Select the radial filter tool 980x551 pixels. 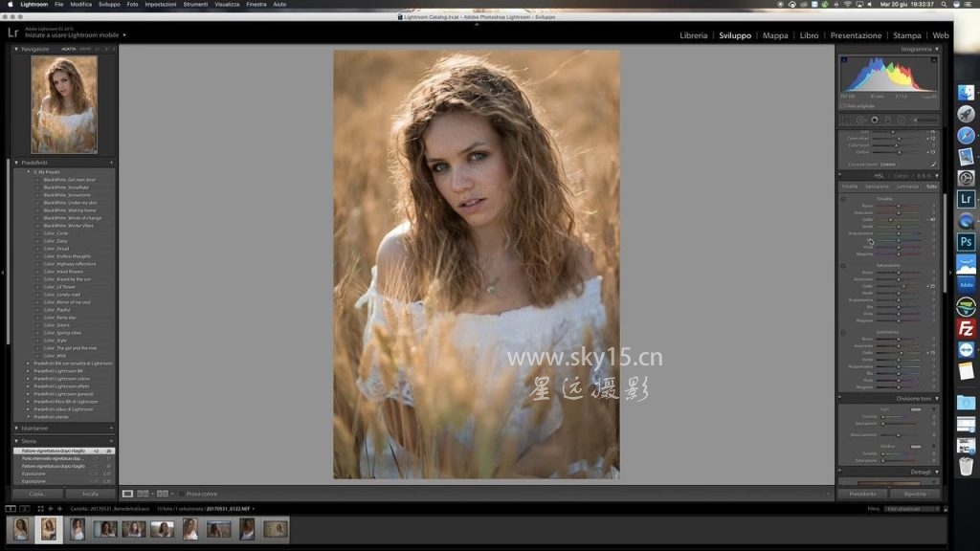(902, 120)
